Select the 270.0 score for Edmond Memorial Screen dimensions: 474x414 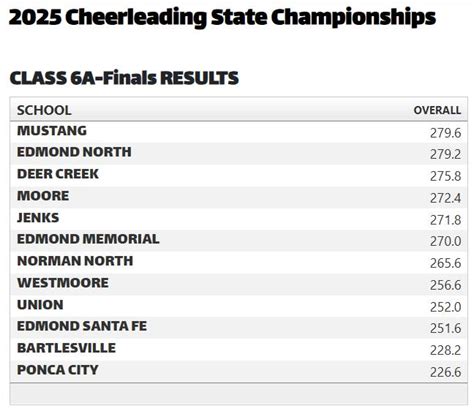coord(445,241)
